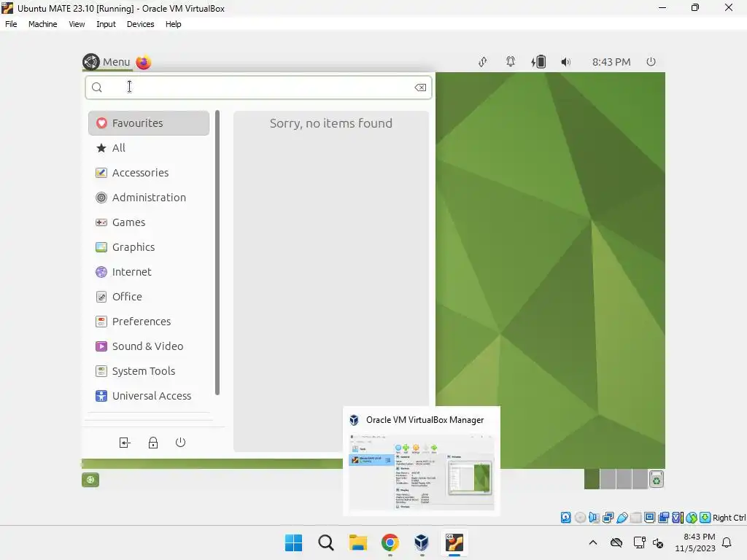The image size is (747, 560).
Task: Open the VirtualBox Help menu
Action: click(174, 24)
